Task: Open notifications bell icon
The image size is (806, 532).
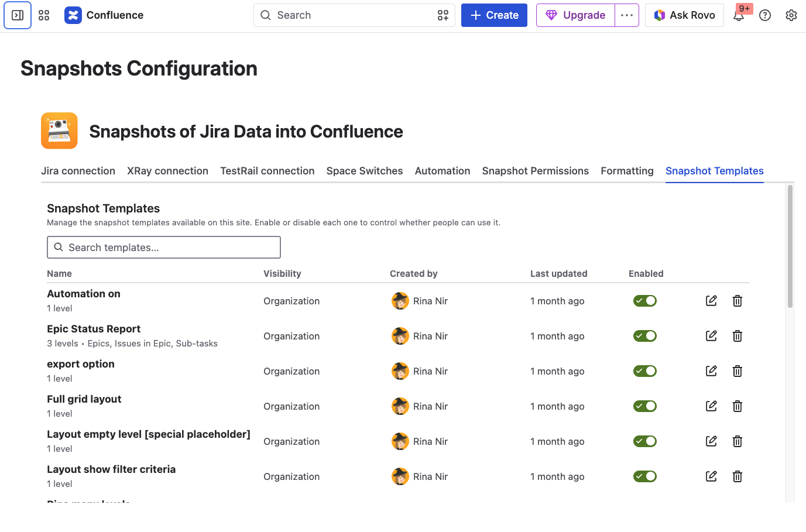Action: click(x=739, y=16)
